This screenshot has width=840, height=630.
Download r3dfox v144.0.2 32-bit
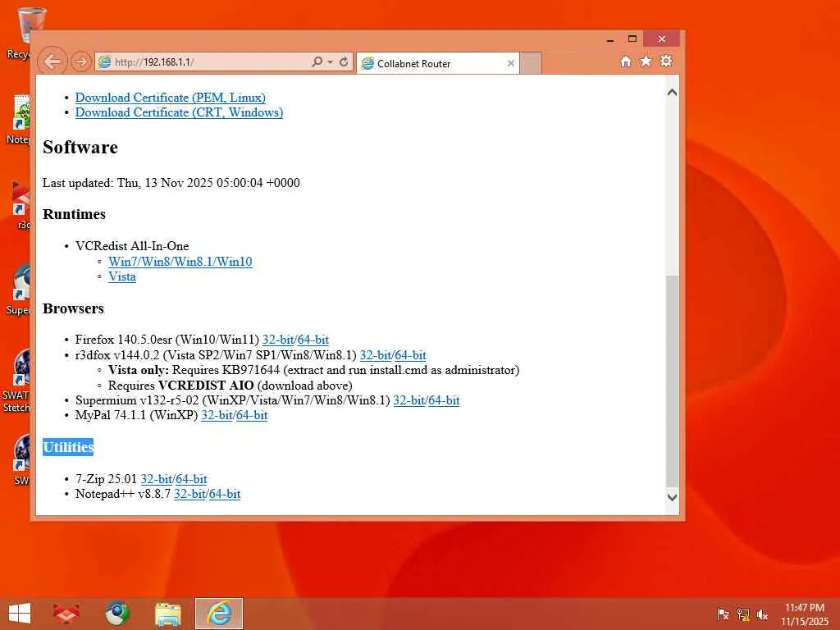tap(376, 355)
